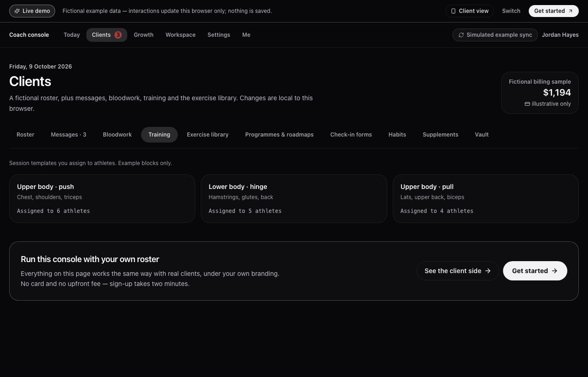
Task: Click the sparkle icon in Live demo badge
Action: [x=17, y=11]
